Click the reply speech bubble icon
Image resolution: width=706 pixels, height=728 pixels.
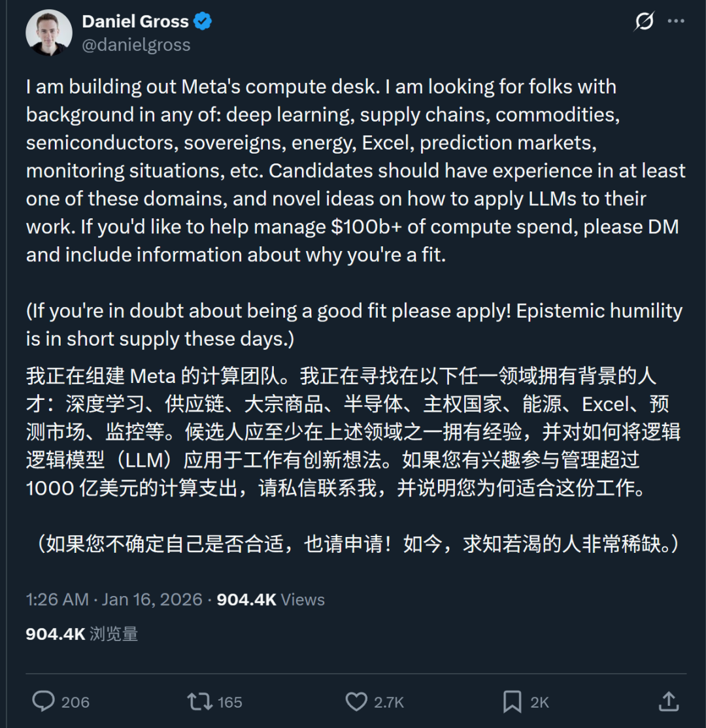click(x=43, y=702)
